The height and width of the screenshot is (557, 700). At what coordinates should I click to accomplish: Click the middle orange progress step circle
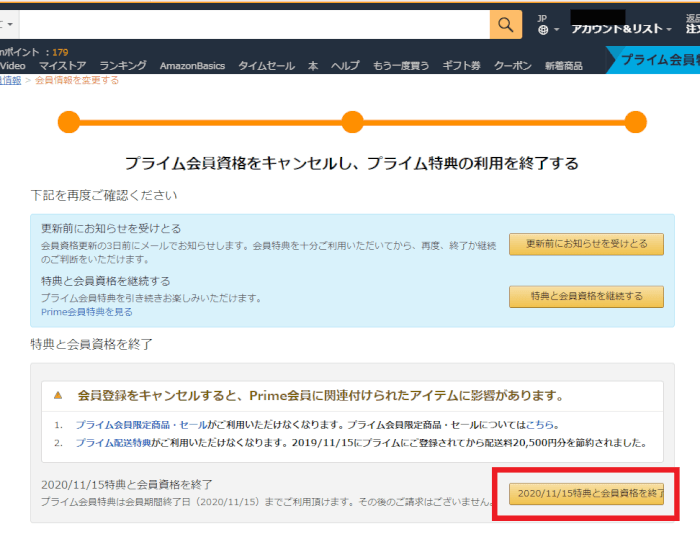tap(352, 122)
